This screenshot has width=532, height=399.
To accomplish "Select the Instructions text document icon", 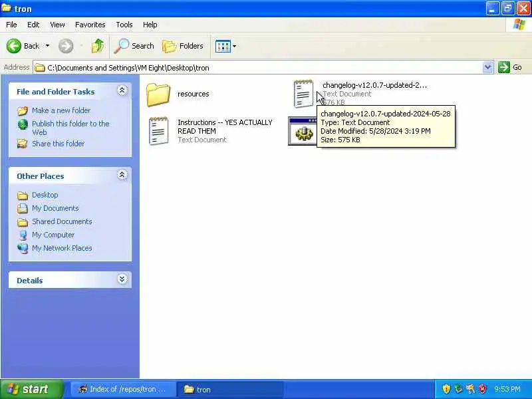I will pyautogui.click(x=158, y=131).
